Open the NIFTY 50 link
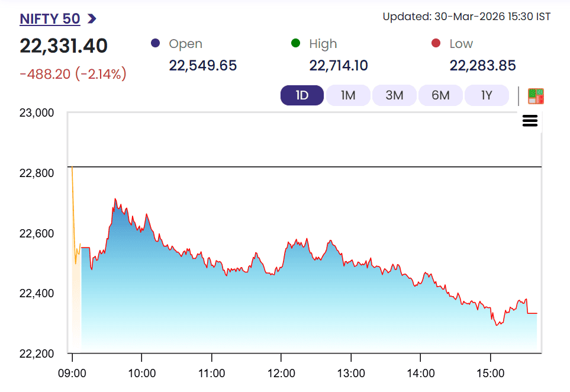 (50, 18)
